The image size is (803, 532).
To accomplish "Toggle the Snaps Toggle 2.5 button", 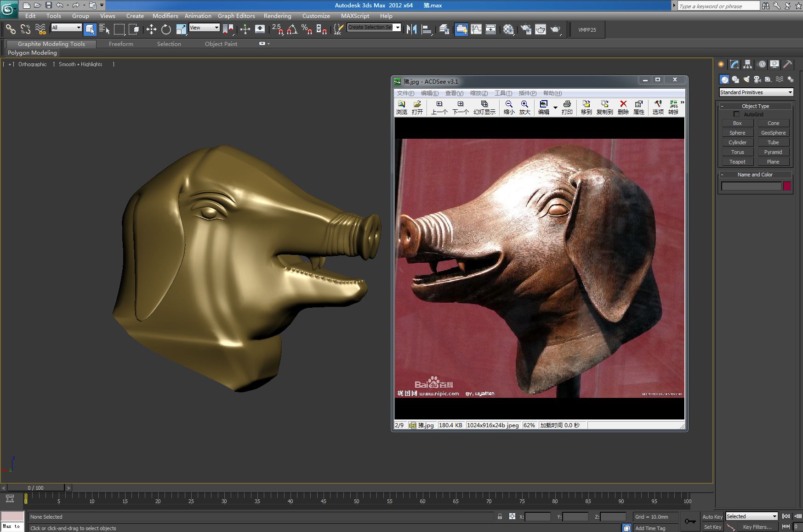I will [x=277, y=29].
